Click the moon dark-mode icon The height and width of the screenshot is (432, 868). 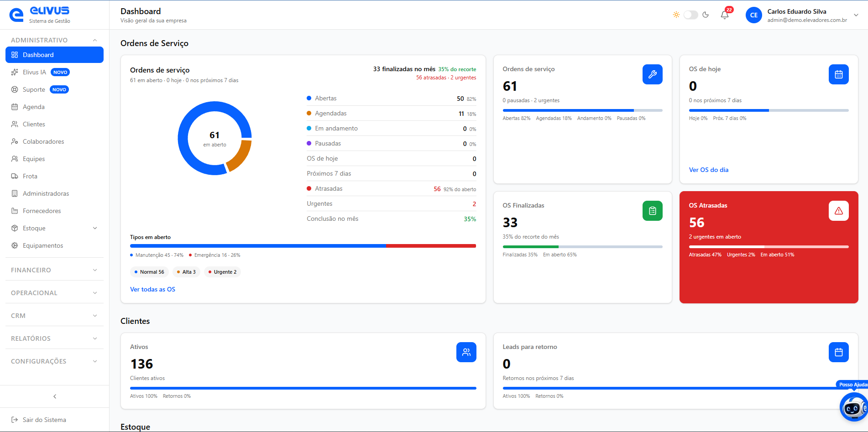[x=706, y=15]
